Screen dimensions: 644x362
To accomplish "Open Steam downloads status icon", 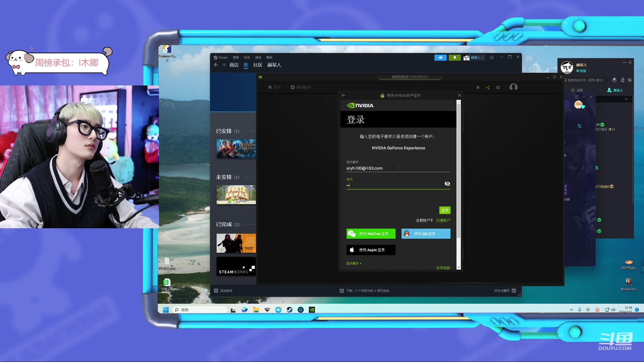I will pos(341,291).
